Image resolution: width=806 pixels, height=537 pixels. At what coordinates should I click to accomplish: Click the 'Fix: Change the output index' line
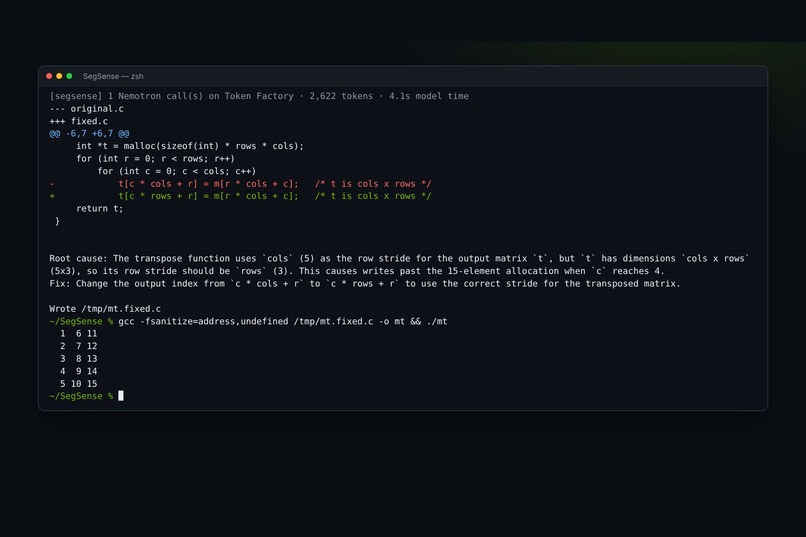click(x=365, y=284)
